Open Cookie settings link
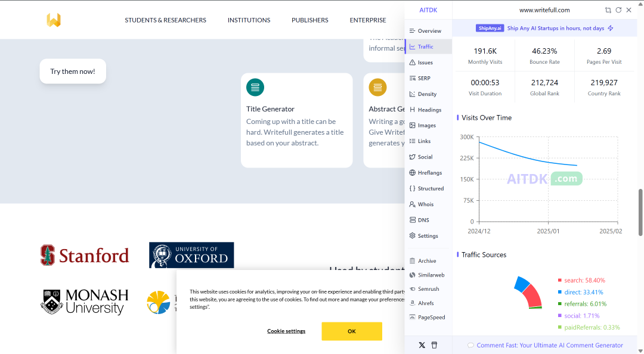 (286, 331)
